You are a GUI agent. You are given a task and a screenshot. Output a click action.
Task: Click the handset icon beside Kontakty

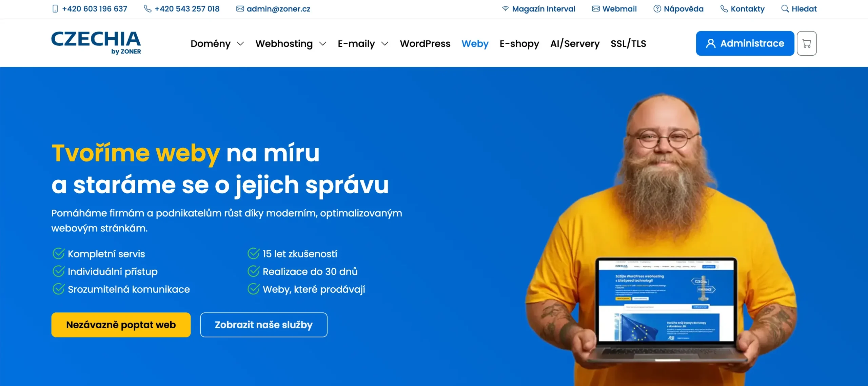(x=724, y=9)
